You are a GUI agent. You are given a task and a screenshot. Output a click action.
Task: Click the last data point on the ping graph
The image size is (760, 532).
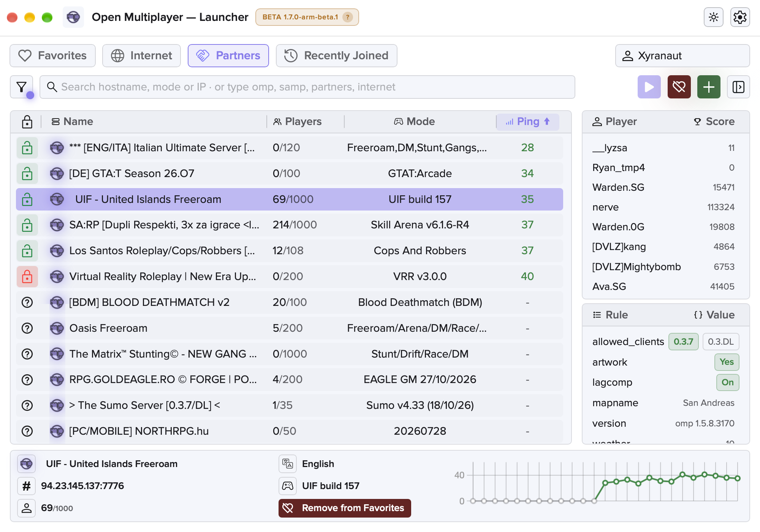tap(738, 478)
